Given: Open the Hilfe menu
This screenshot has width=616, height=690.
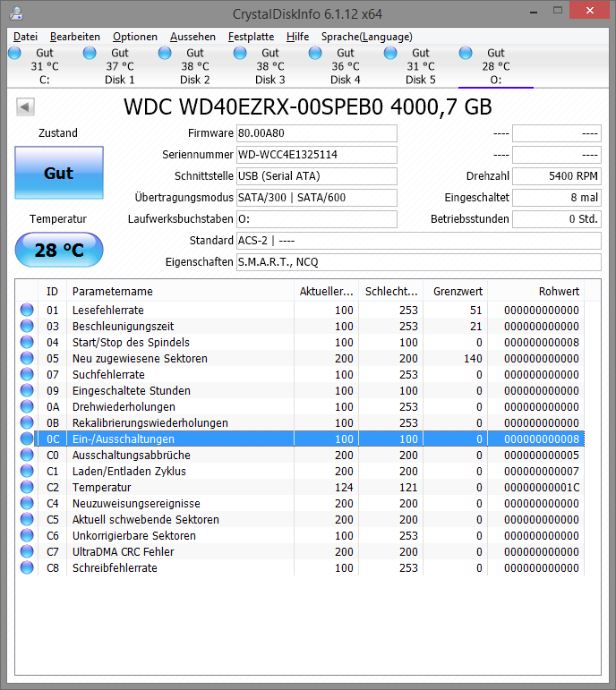Looking at the screenshot, I should [x=297, y=37].
